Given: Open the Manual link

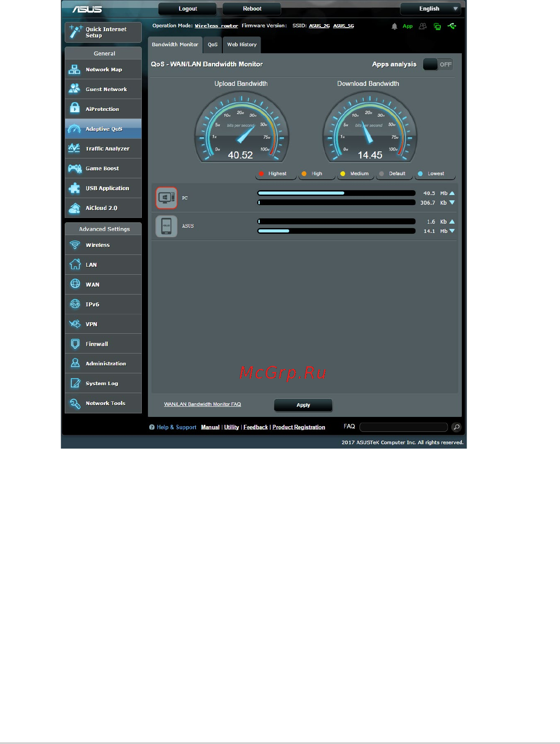Looking at the screenshot, I should 210,427.
